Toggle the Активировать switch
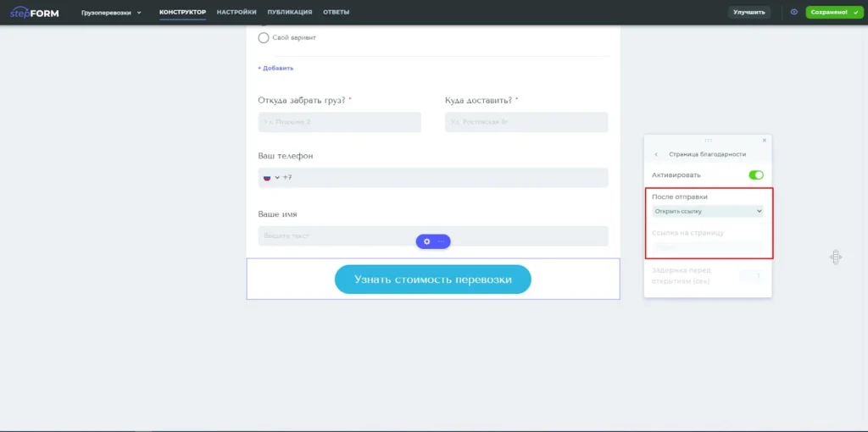The image size is (868, 432). (x=756, y=174)
